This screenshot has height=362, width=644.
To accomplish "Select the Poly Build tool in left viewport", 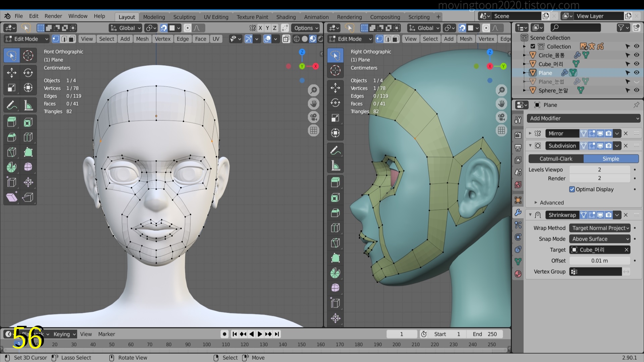I will [28, 152].
